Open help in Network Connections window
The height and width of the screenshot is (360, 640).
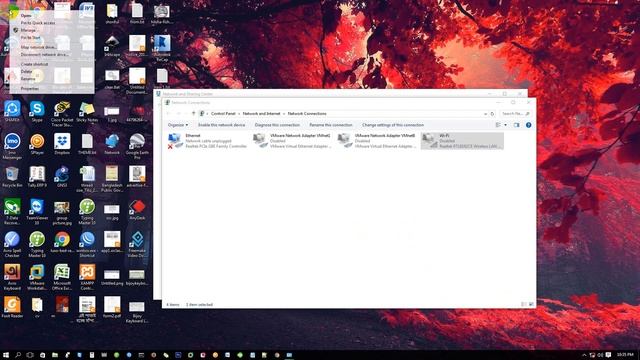[x=529, y=125]
